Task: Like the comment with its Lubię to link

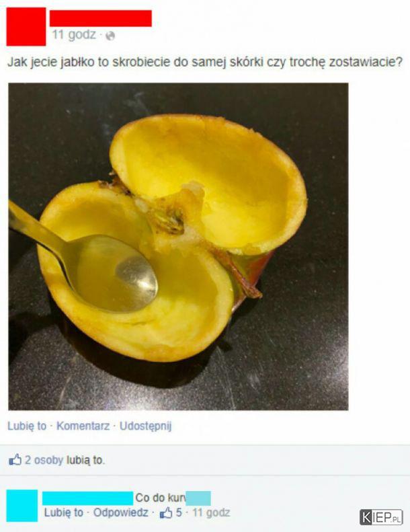Action: click(x=64, y=512)
